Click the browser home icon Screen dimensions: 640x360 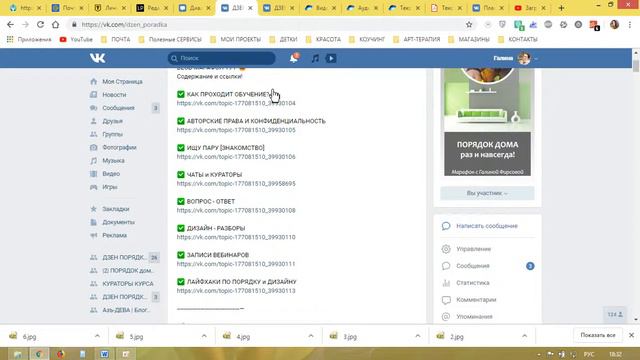(56, 24)
